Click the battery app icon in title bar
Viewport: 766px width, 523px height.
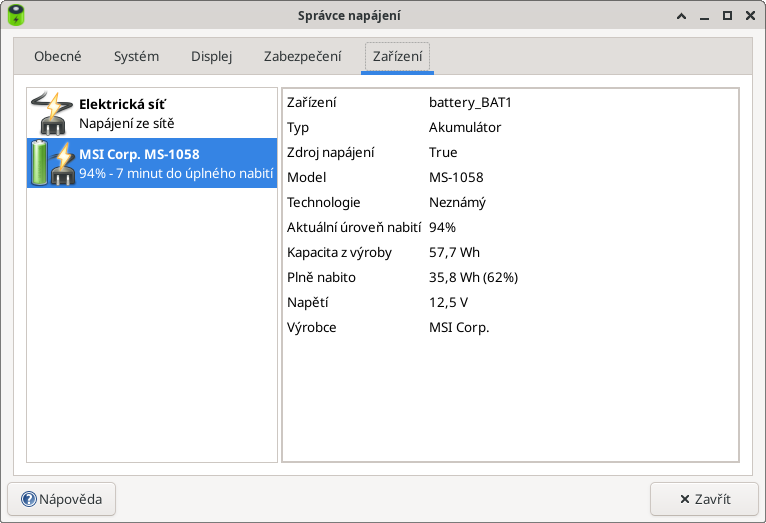(16, 15)
